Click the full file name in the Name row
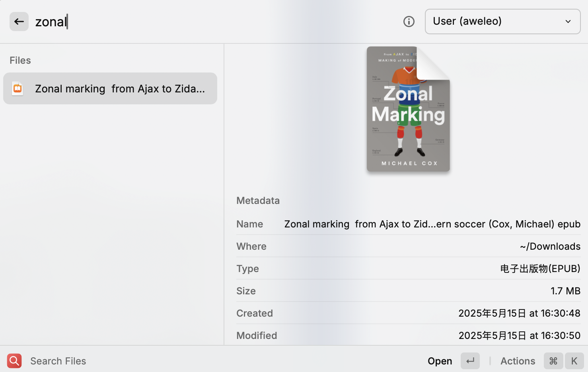The image size is (588, 372). click(x=432, y=224)
